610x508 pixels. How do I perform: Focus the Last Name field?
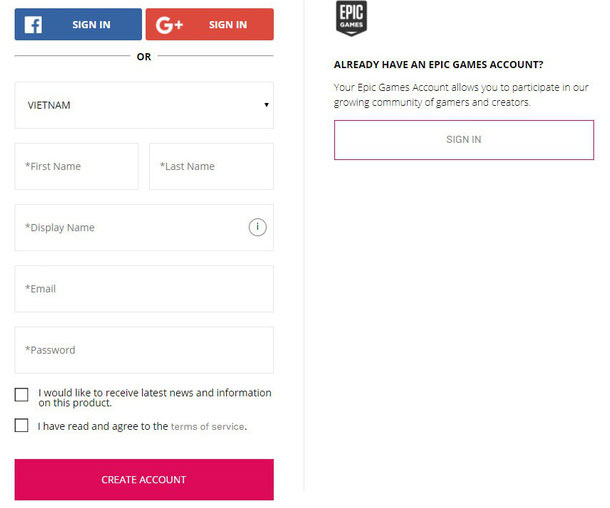point(211,166)
